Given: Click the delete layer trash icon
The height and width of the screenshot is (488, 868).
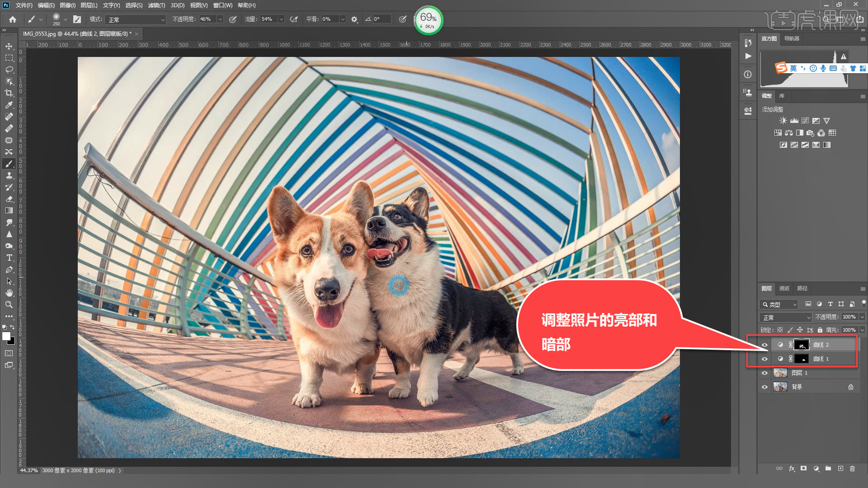Looking at the screenshot, I should pos(852,469).
